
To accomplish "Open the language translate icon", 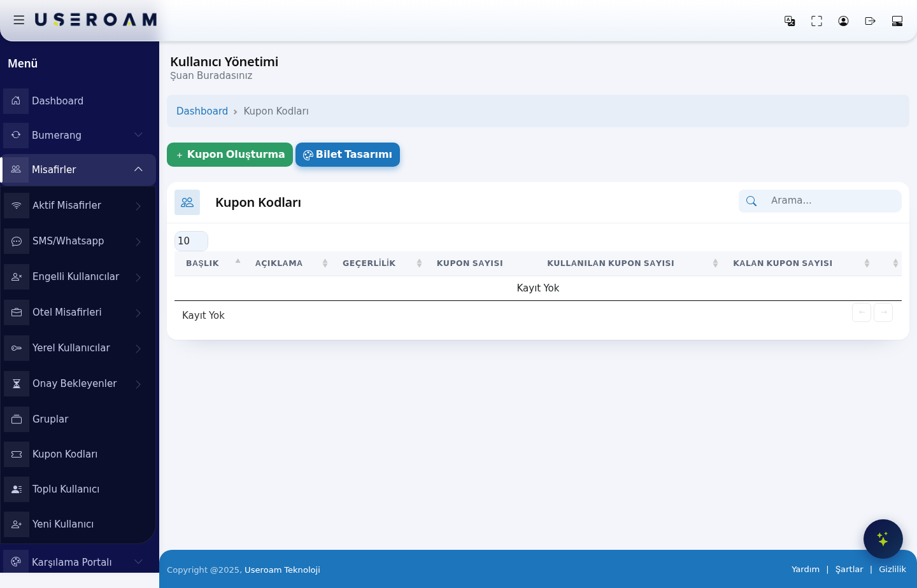I will [x=790, y=21].
